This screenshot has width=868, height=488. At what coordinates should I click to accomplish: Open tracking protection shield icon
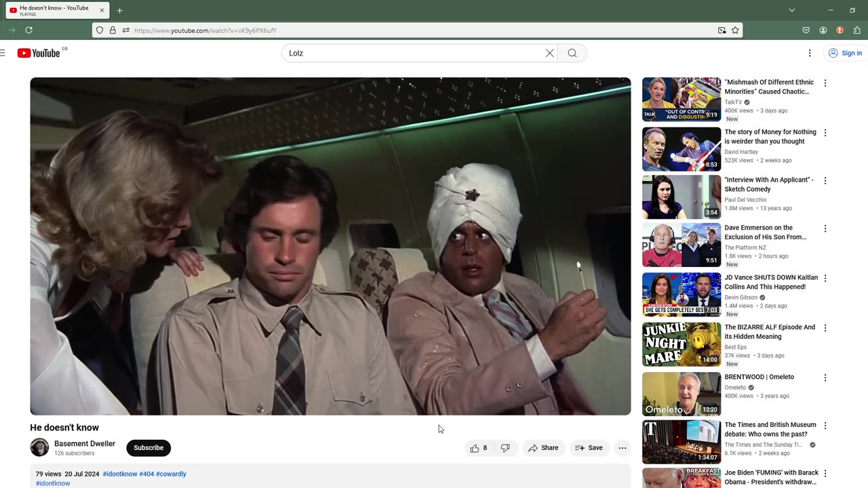pos(100,30)
